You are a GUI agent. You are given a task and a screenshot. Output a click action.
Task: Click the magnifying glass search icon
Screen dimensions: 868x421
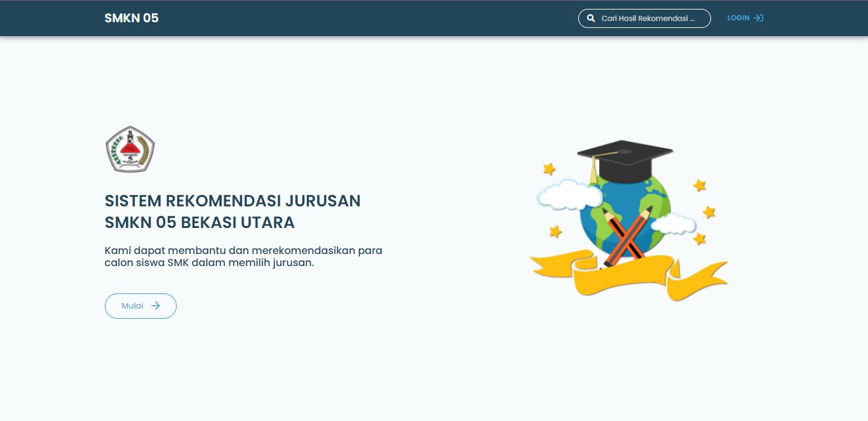(591, 18)
